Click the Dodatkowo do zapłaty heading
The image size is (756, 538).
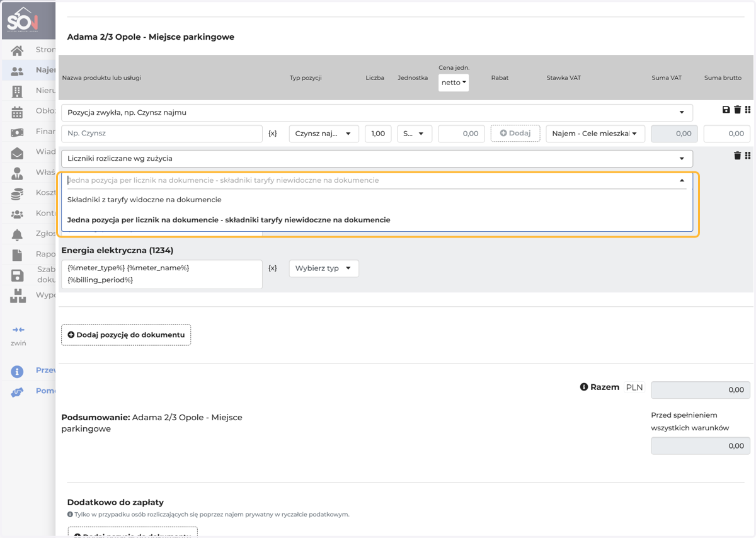tap(115, 502)
